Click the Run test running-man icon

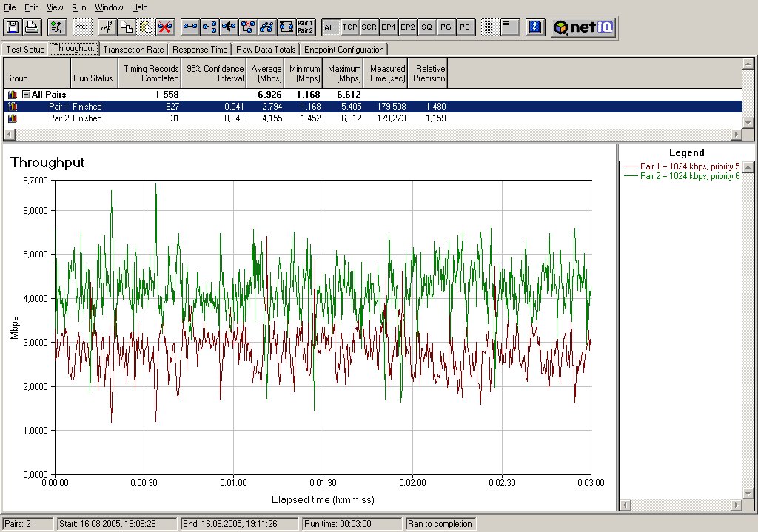[56, 27]
